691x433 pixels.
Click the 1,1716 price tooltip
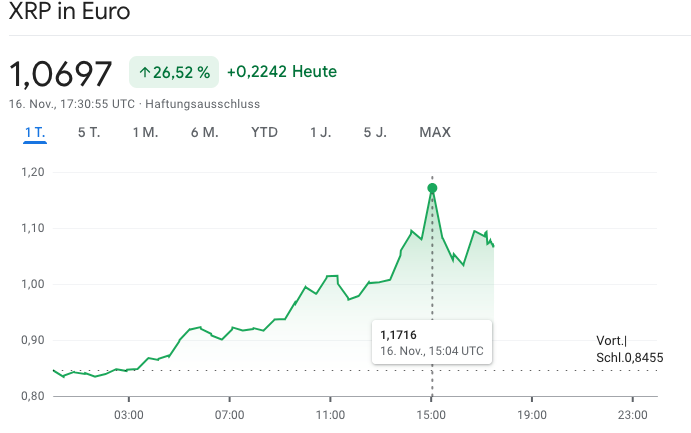click(x=431, y=342)
